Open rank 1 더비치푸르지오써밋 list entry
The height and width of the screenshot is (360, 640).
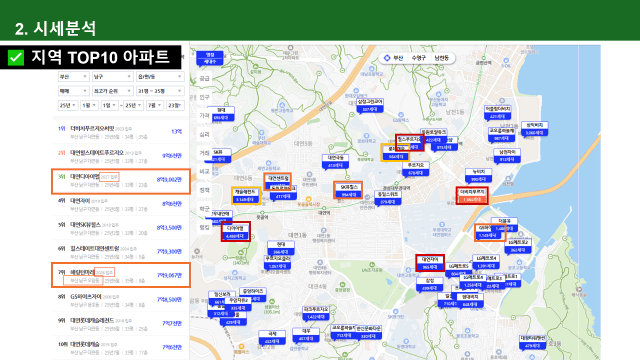coord(120,132)
